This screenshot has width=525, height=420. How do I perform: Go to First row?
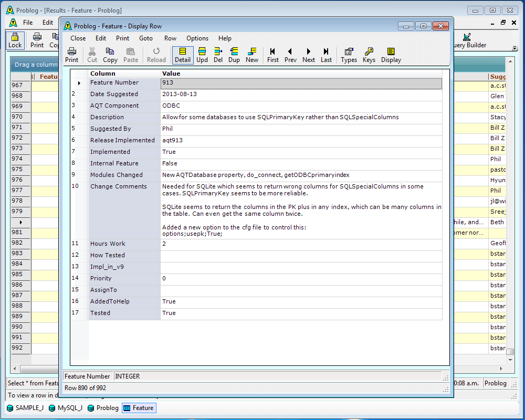click(x=272, y=55)
